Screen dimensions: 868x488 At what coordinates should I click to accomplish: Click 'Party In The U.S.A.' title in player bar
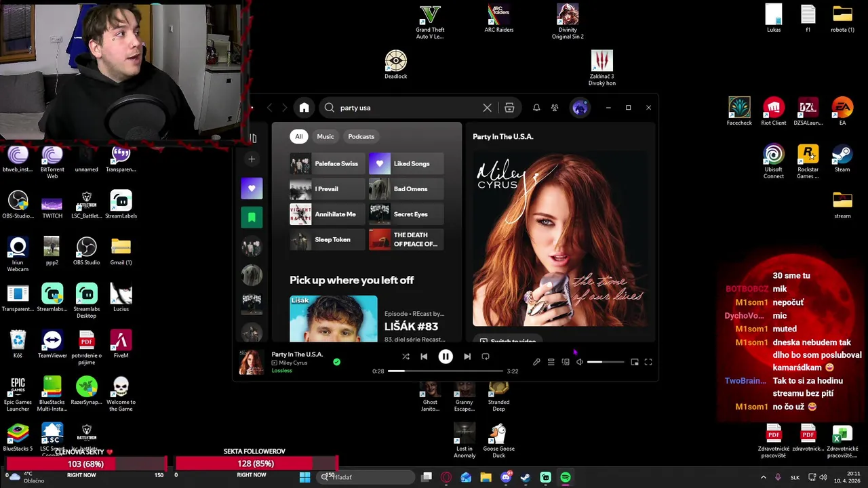[x=297, y=354]
